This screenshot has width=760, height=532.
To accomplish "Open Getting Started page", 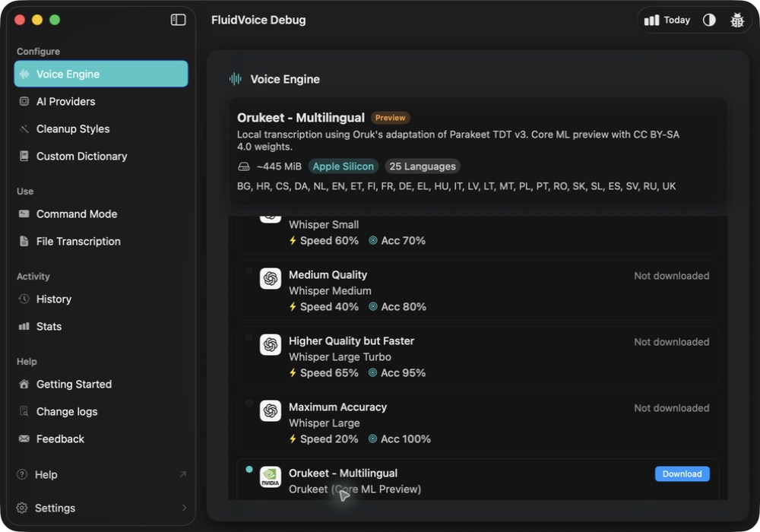I will [x=101, y=385].
